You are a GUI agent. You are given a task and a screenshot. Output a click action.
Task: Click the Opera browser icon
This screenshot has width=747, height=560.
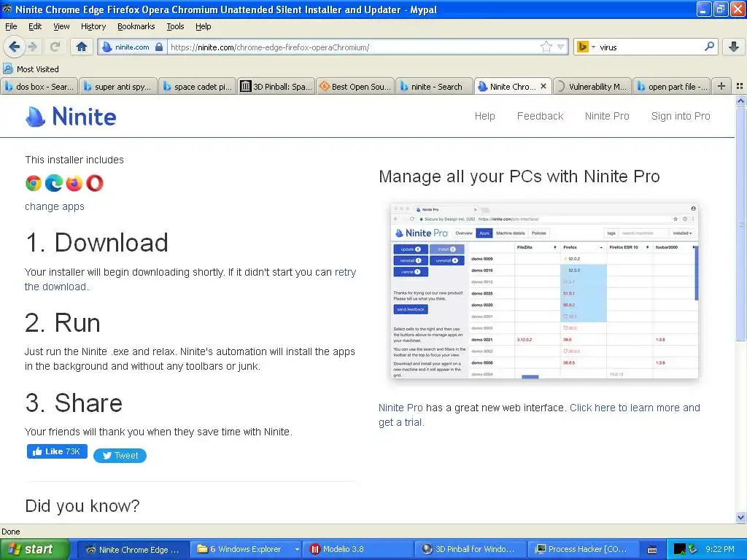tap(94, 183)
